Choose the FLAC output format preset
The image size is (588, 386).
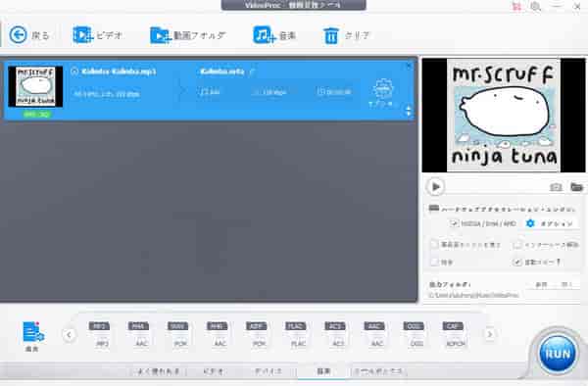[296, 335]
